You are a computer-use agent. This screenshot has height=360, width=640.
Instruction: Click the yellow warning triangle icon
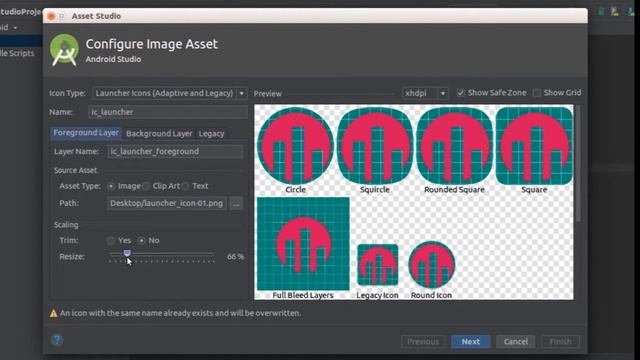(53, 313)
